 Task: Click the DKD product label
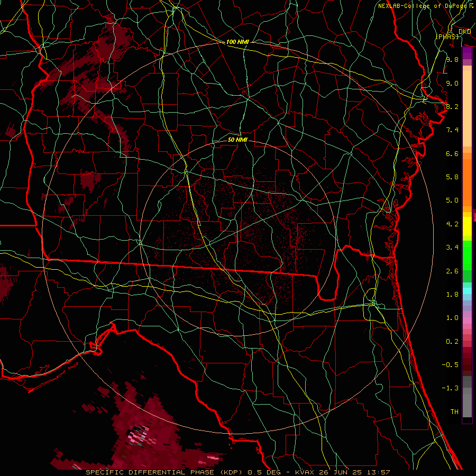(465, 32)
